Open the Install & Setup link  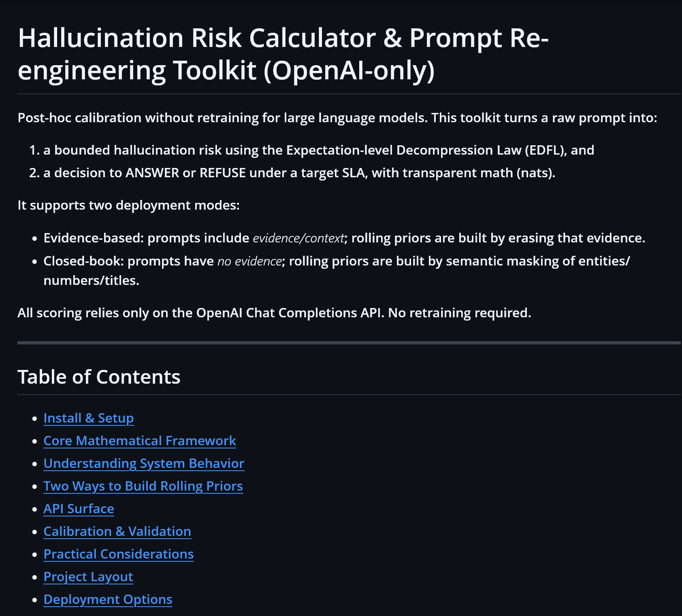pyautogui.click(x=88, y=418)
